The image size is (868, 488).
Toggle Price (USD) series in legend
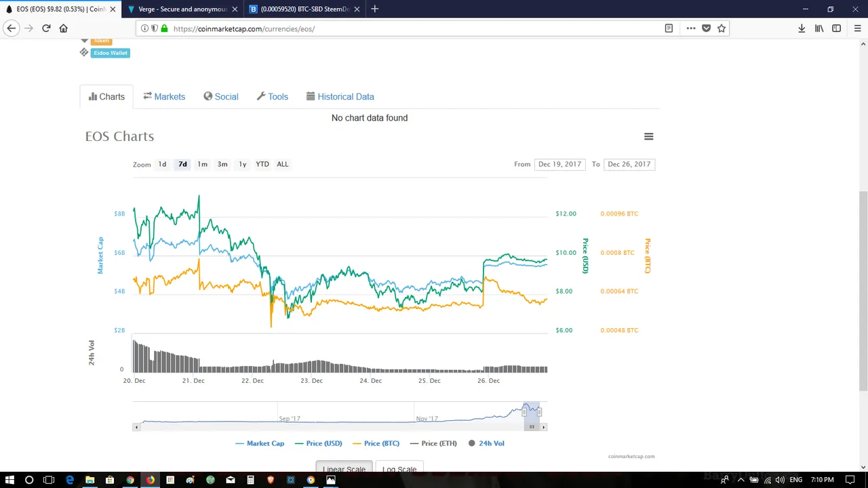[318, 443]
